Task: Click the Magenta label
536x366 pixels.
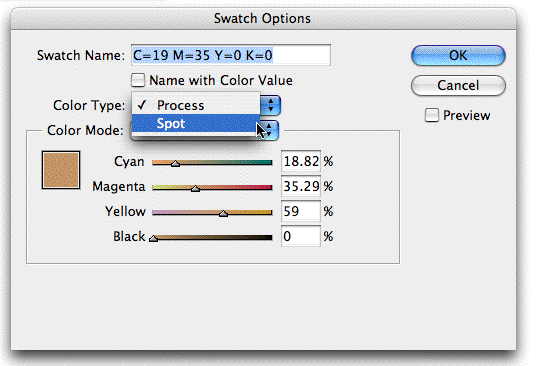Action: coord(119,187)
